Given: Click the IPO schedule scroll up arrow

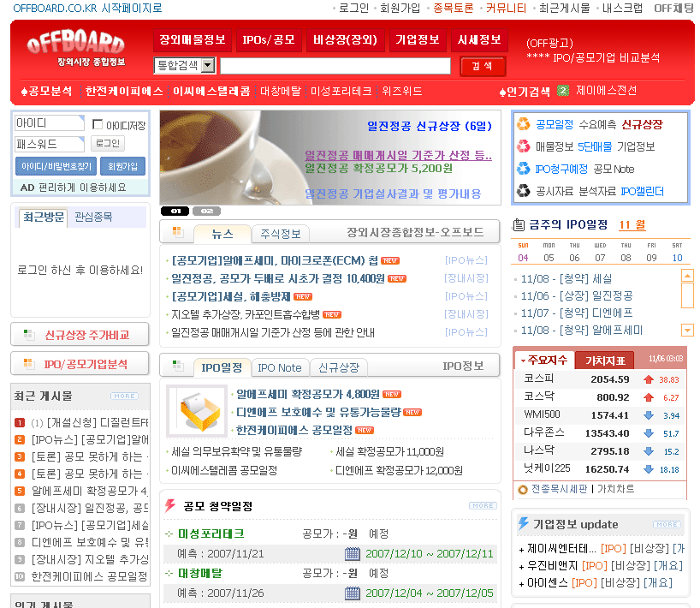Looking at the screenshot, I should coord(687,276).
